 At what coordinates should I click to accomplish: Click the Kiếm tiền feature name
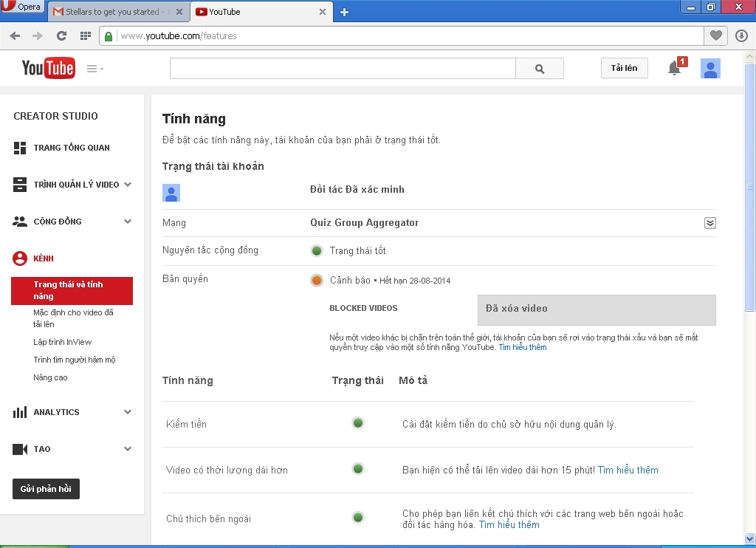(186, 424)
